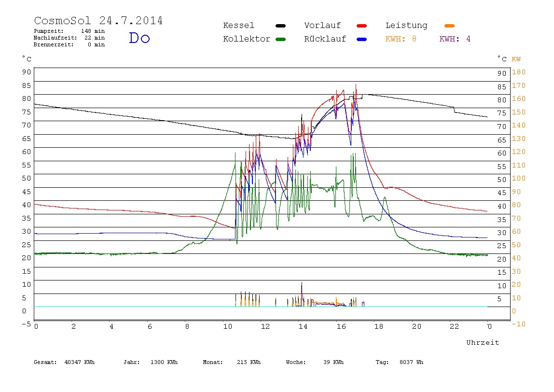Click the orange 100 KW axis label
The height and width of the screenshot is (392, 554).
pos(519,179)
